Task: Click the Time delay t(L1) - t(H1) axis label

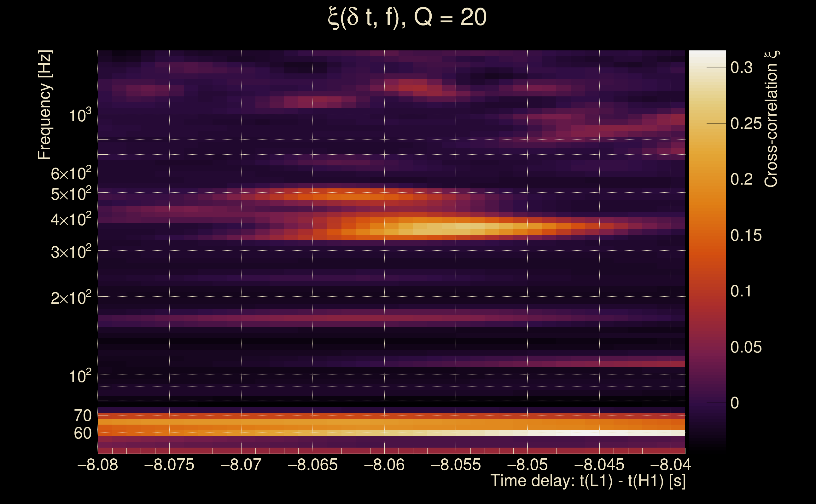Action: 588,481
